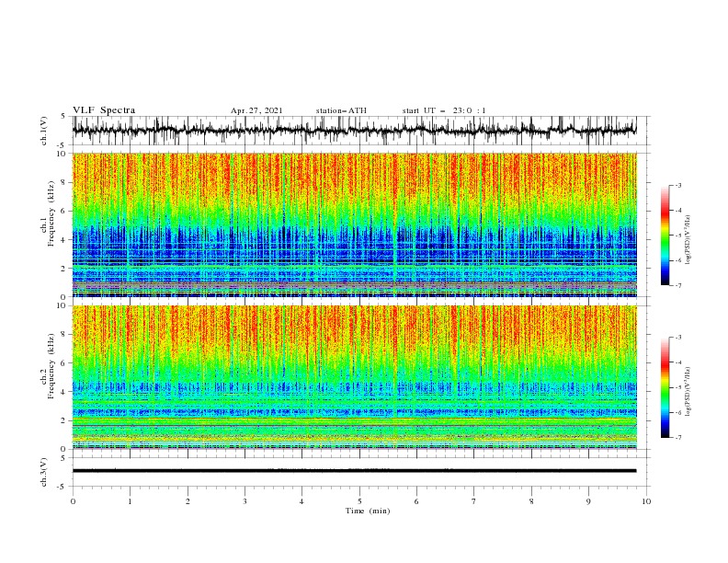This screenshot has width=728, height=563.
Task: Click the "log(PSD)(V²/Hz)" label of ch.1 colorbar
Action: (688, 239)
